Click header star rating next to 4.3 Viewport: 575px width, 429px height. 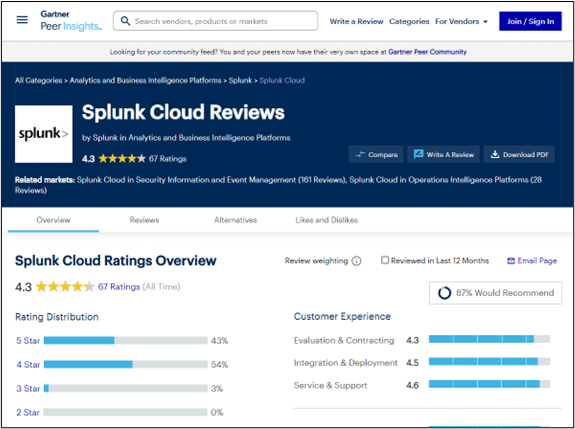pyautogui.click(x=122, y=159)
